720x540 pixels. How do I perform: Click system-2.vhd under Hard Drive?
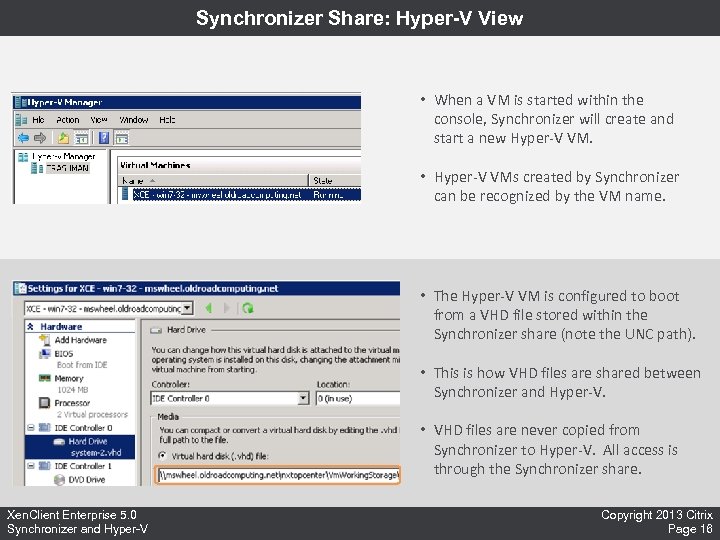click(96, 453)
